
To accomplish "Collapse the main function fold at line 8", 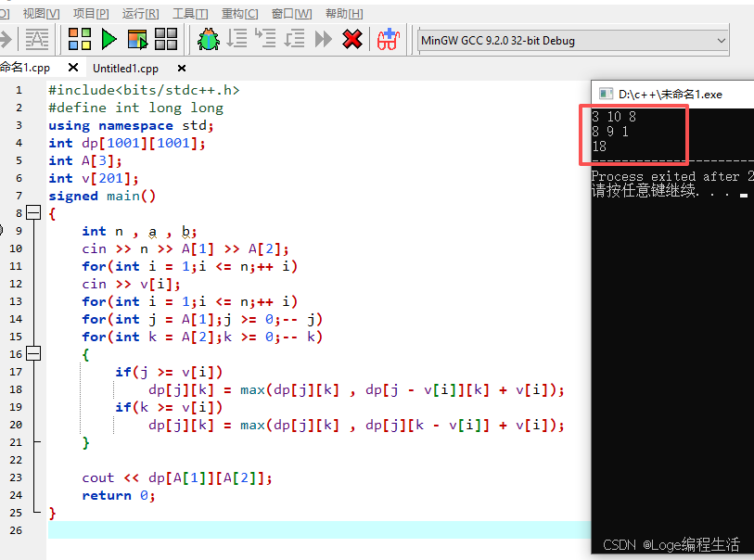I will tap(33, 212).
